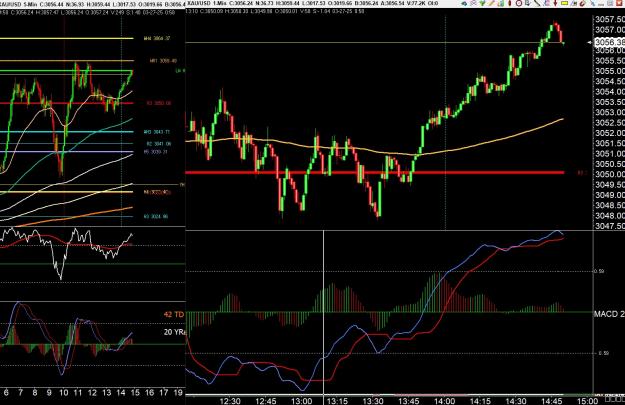This screenshot has height=405, width=625.
Task: Click the orange-red square icon at toolbar end
Action: click(619, 3)
